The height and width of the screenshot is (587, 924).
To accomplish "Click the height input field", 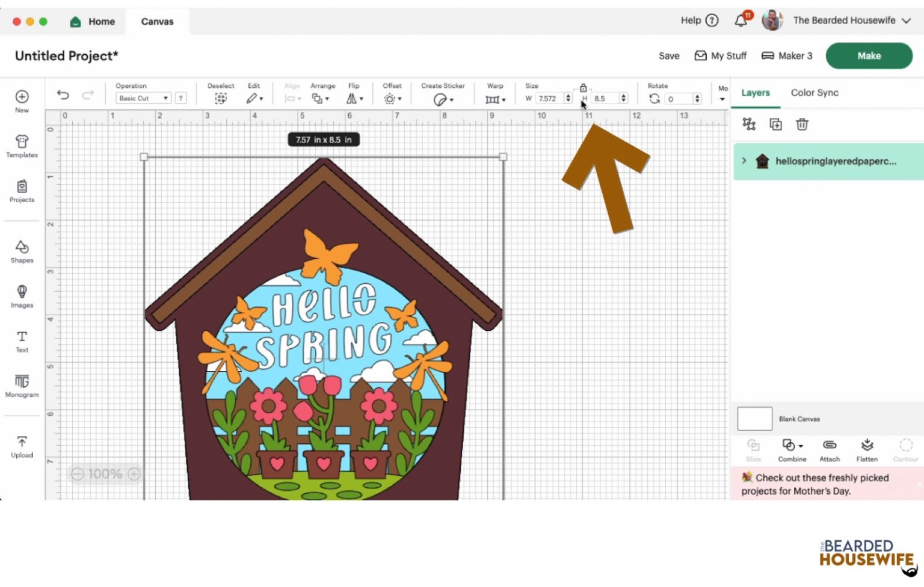I will click(x=605, y=98).
